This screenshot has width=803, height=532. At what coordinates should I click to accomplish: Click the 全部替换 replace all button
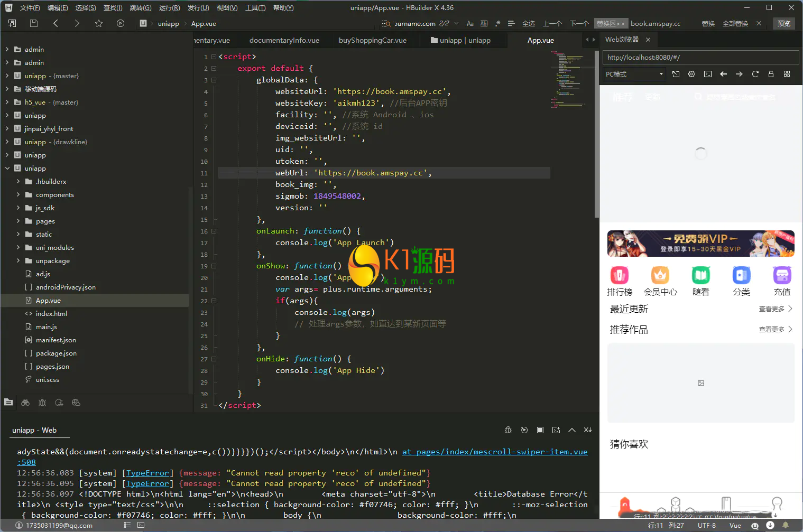(735, 23)
